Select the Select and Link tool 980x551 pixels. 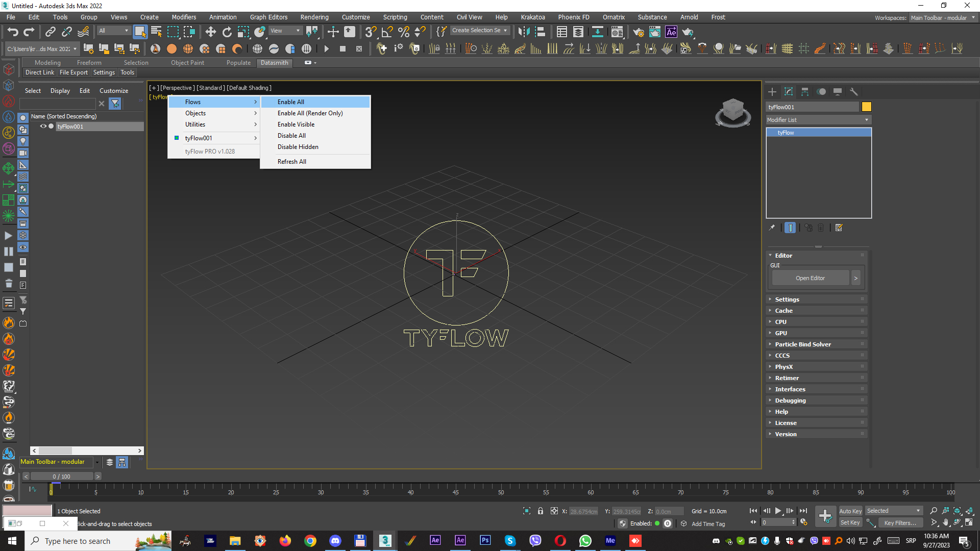[x=50, y=32]
